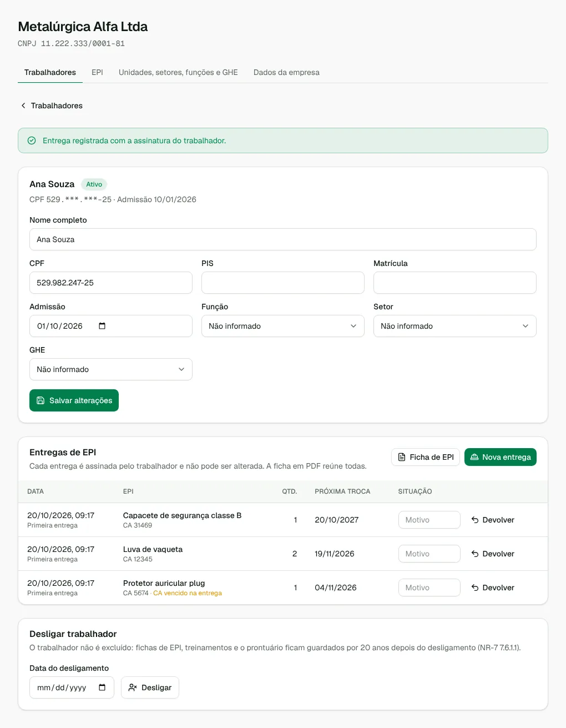This screenshot has height=728, width=566.
Task: Click the Ativo status badge
Action: pyautogui.click(x=94, y=184)
